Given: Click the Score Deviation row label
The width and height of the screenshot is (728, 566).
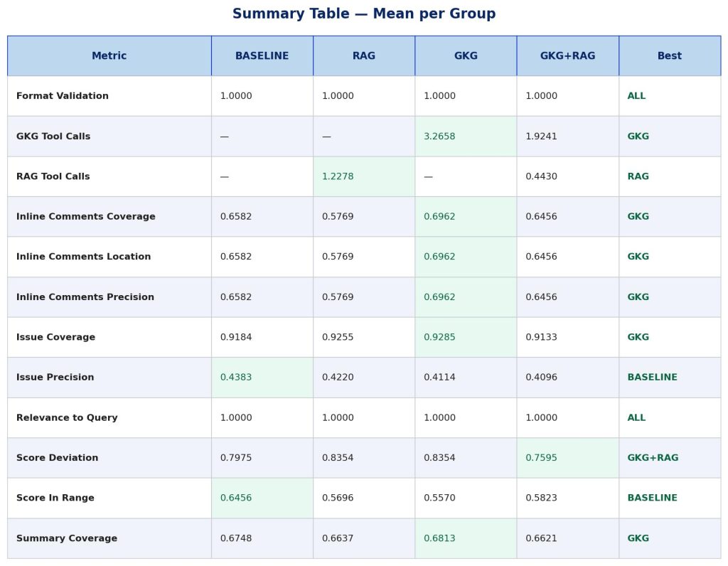Looking at the screenshot, I should click(x=57, y=458).
